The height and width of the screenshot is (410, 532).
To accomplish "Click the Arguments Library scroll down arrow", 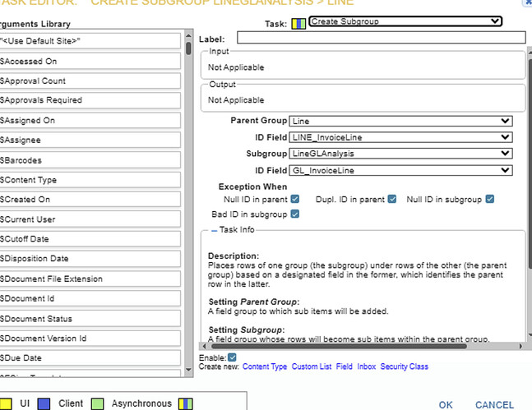I will 189,370.
